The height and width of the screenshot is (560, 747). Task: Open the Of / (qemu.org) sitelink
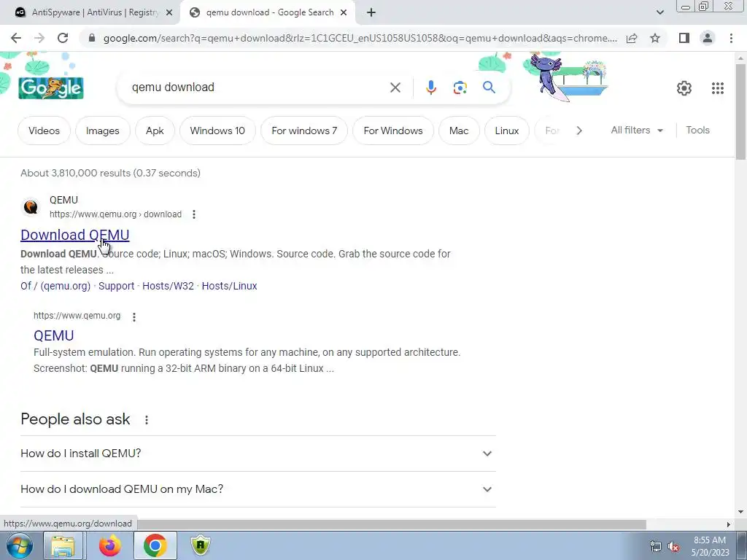55,286
